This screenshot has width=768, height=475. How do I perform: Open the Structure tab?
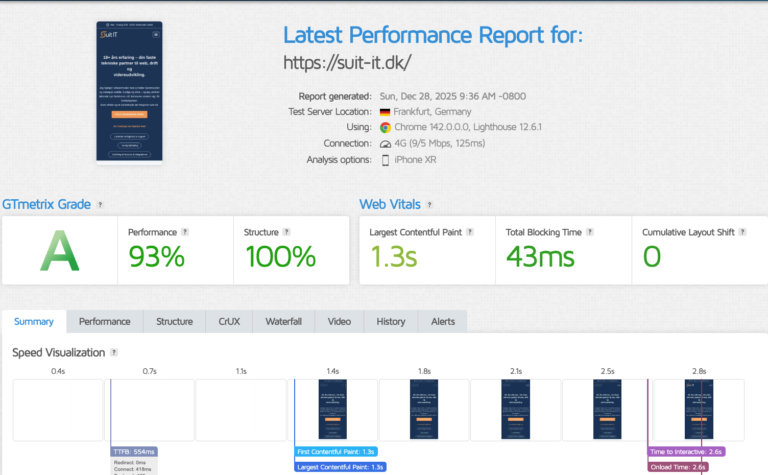click(174, 321)
